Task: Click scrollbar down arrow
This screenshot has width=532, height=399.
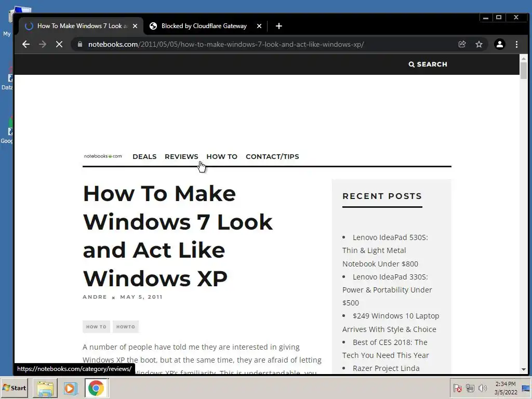Action: [524, 369]
